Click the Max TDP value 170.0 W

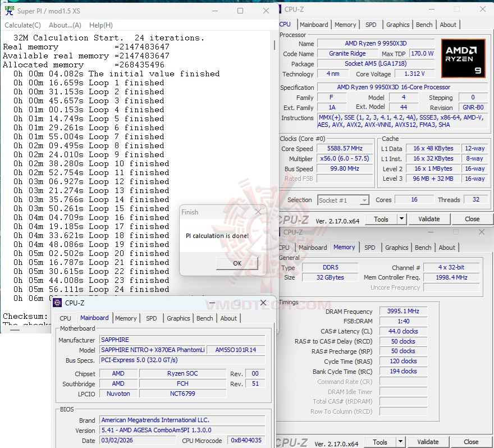(422, 53)
